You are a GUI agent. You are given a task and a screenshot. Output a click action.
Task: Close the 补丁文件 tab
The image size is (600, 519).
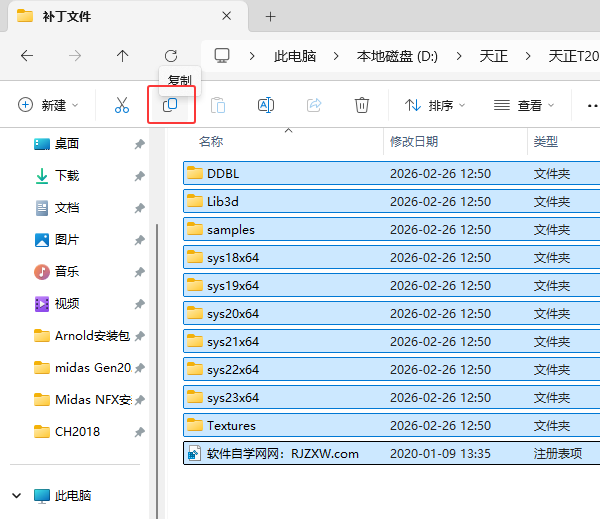[x=227, y=16]
